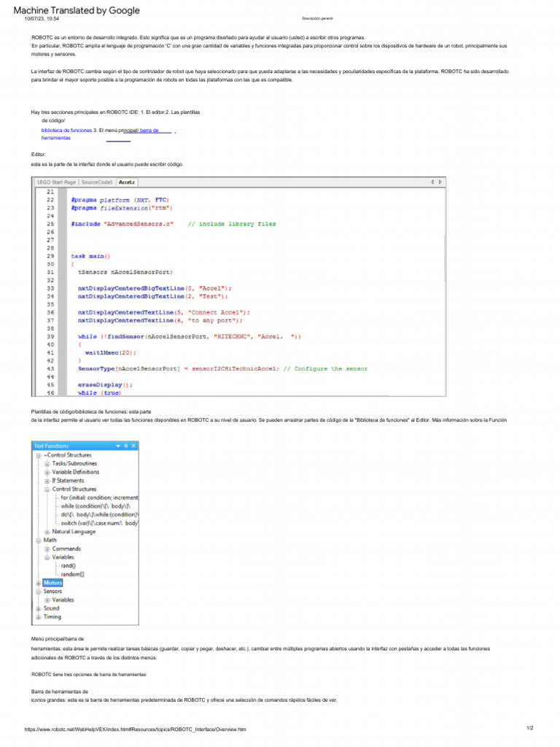Expand the Natural Language node
Image resolution: width=560 pixels, height=747 pixels.
(x=47, y=532)
